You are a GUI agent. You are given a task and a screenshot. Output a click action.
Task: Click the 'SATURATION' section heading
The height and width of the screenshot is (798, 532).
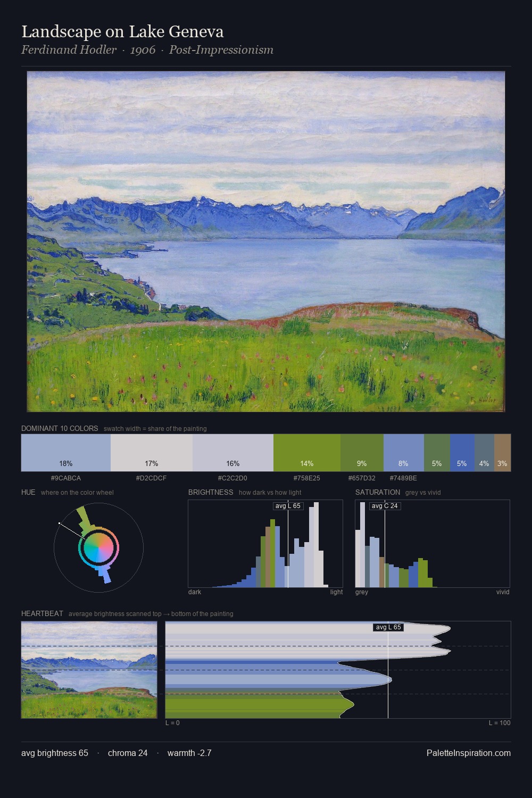(x=378, y=492)
